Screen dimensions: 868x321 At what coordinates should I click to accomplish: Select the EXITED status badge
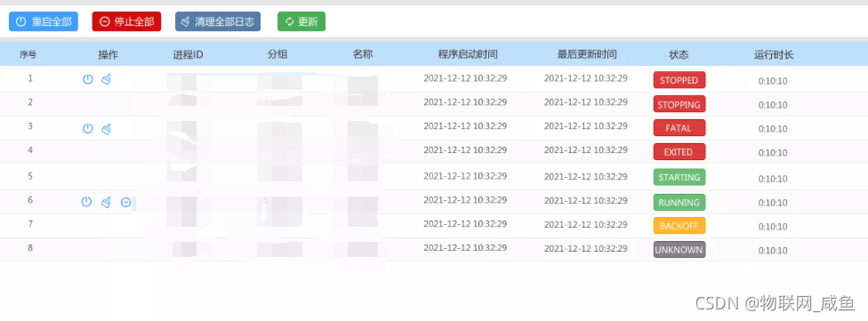click(679, 152)
